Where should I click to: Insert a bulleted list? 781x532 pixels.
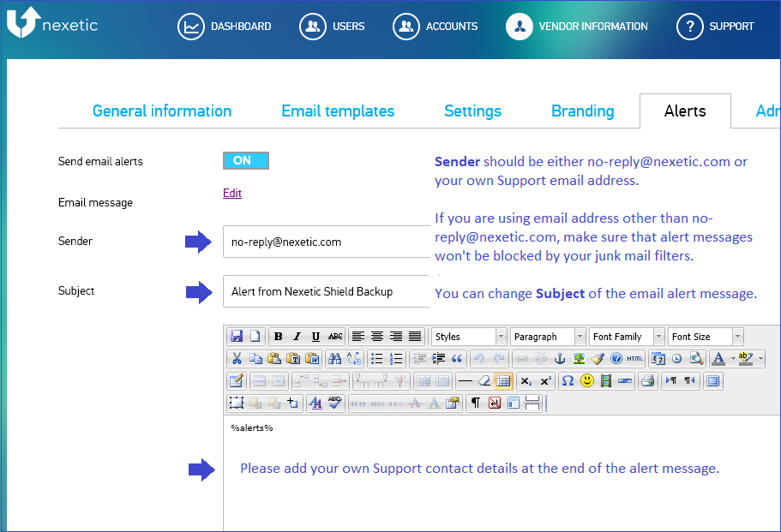point(377,358)
